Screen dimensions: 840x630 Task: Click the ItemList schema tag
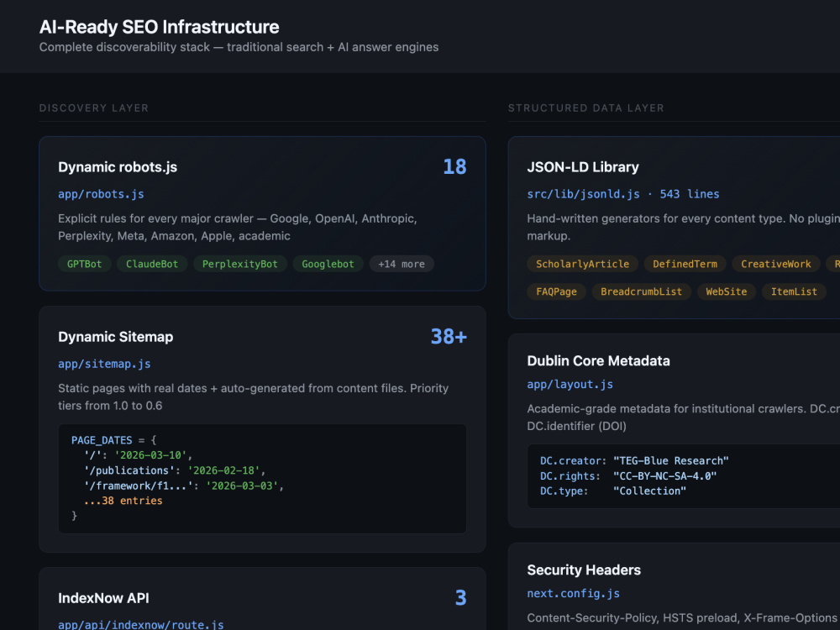[794, 291]
